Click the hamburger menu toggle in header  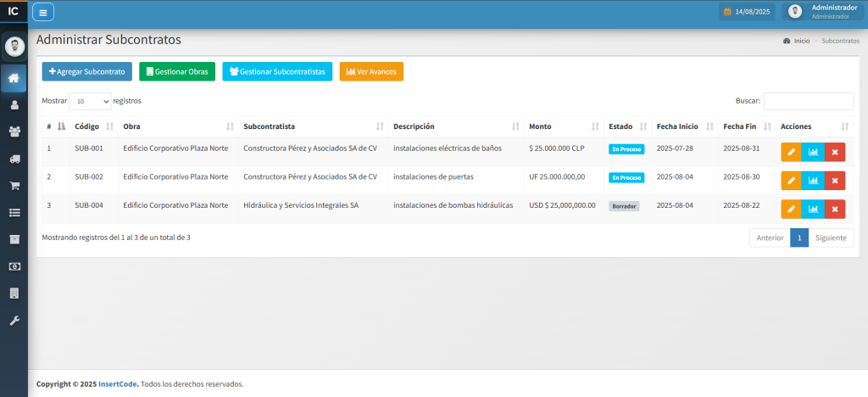click(x=42, y=12)
